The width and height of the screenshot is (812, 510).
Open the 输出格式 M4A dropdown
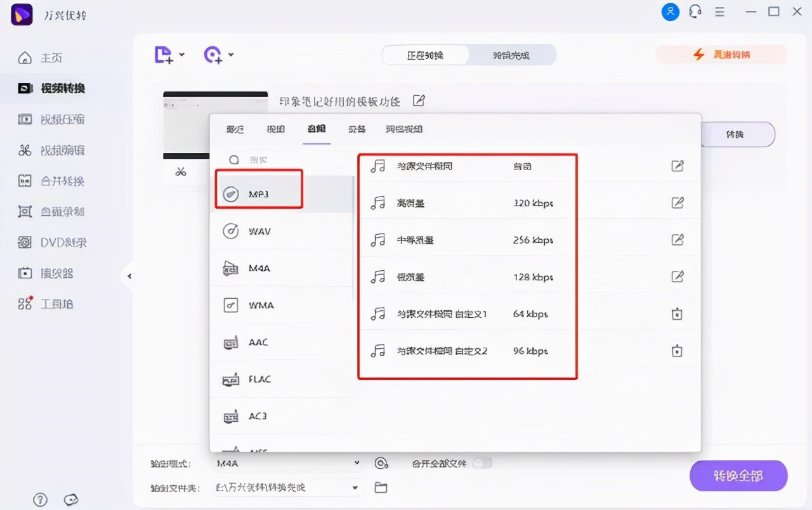point(287,463)
